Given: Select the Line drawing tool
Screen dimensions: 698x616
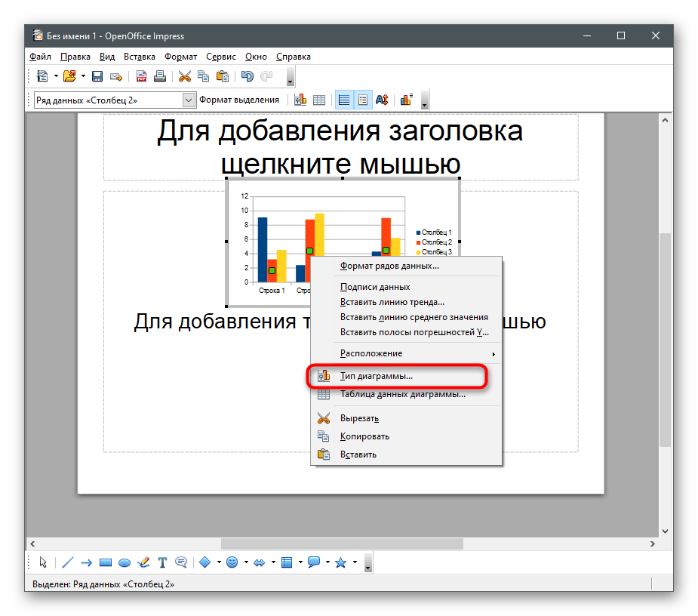Looking at the screenshot, I should point(67,562).
